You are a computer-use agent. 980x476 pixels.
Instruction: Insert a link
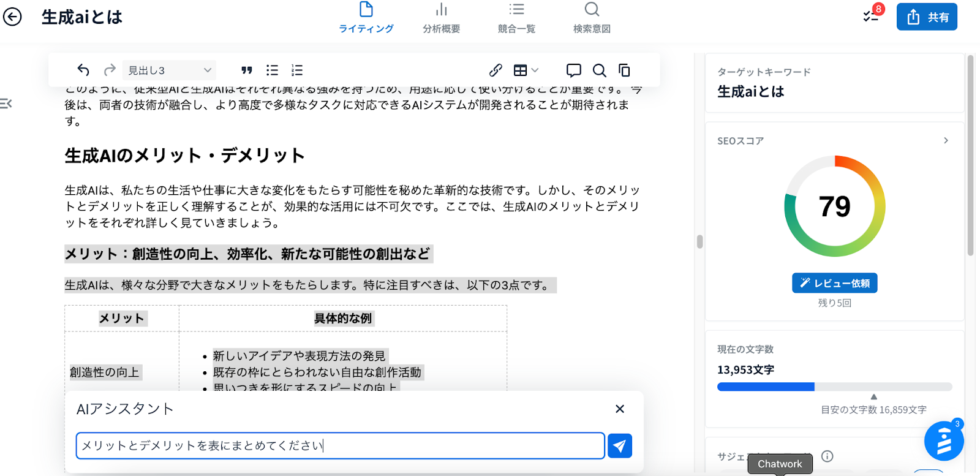pyautogui.click(x=496, y=70)
